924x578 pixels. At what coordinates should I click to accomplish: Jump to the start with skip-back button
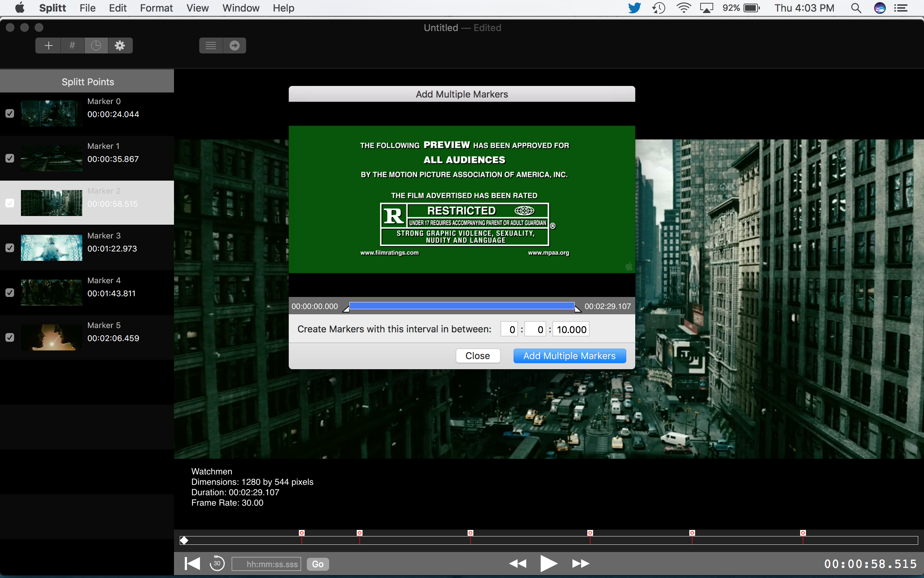click(x=192, y=564)
